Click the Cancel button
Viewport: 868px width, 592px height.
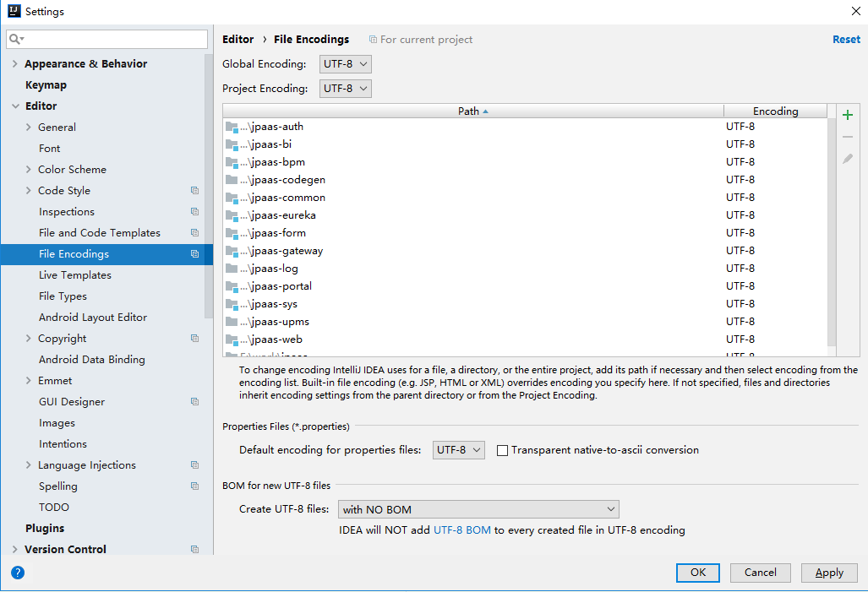point(760,573)
